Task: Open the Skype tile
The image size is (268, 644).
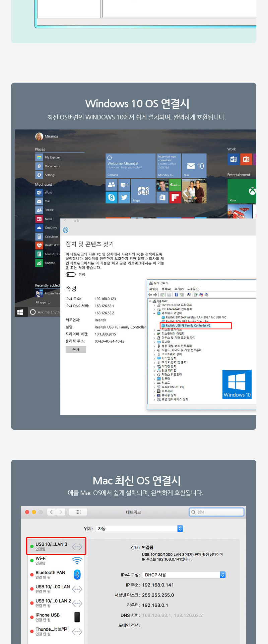Action: (112, 197)
